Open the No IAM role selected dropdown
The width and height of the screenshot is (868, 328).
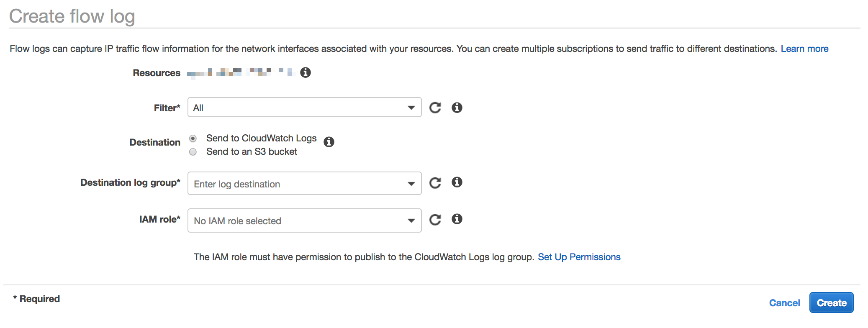(304, 220)
